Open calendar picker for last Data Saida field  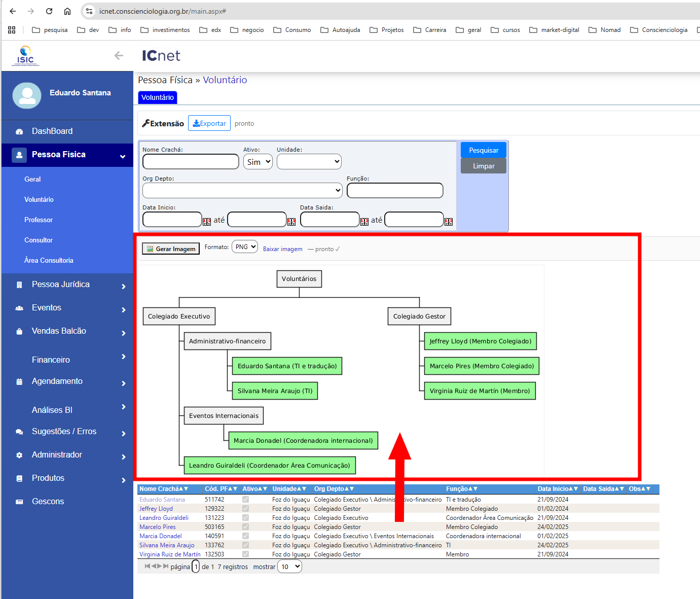point(449,222)
